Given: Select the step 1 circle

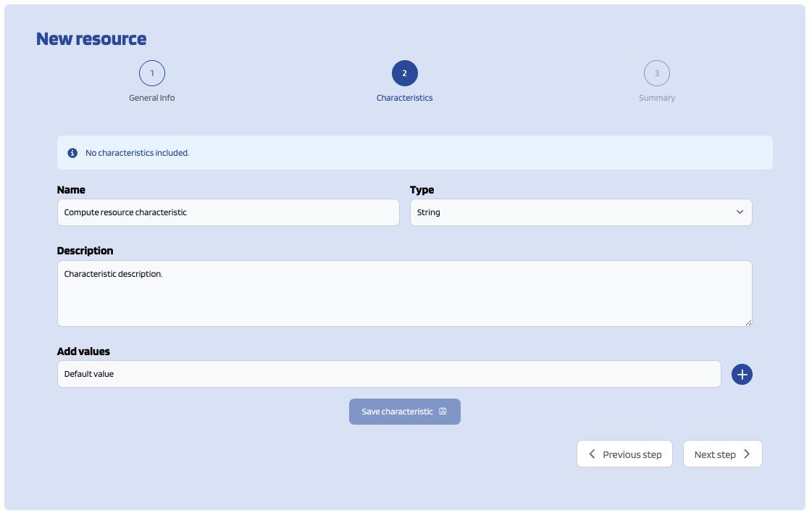Looking at the screenshot, I should pyautogui.click(x=152, y=73).
